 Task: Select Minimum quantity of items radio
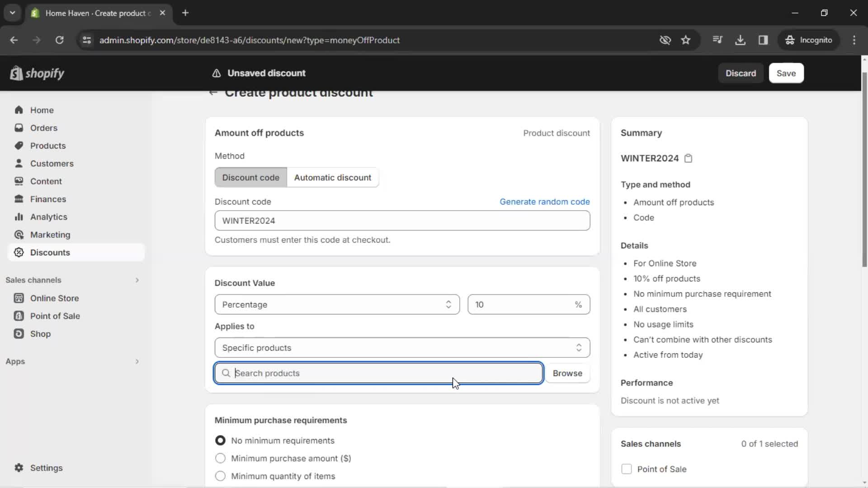220,476
